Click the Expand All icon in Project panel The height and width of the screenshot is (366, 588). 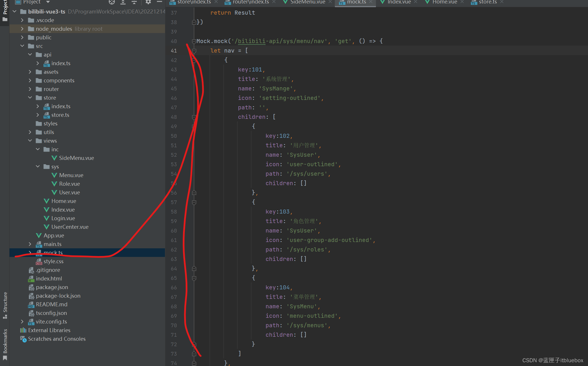(x=123, y=2)
